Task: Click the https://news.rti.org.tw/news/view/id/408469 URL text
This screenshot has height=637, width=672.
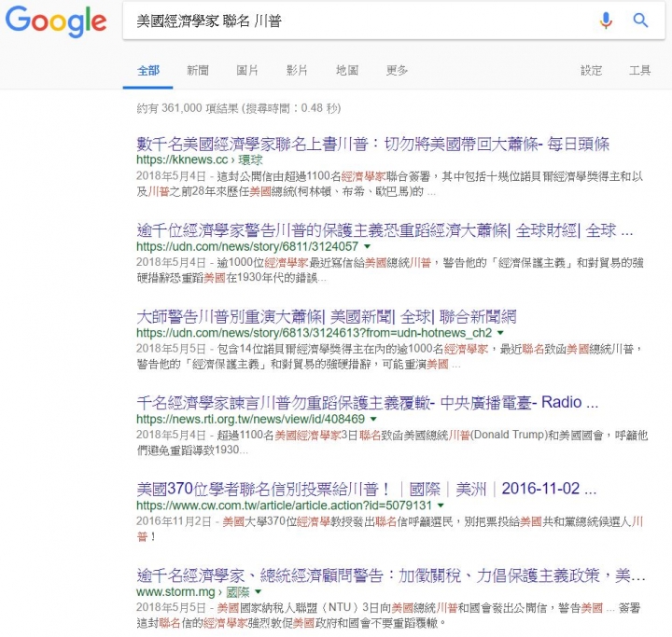Action: click(x=251, y=419)
